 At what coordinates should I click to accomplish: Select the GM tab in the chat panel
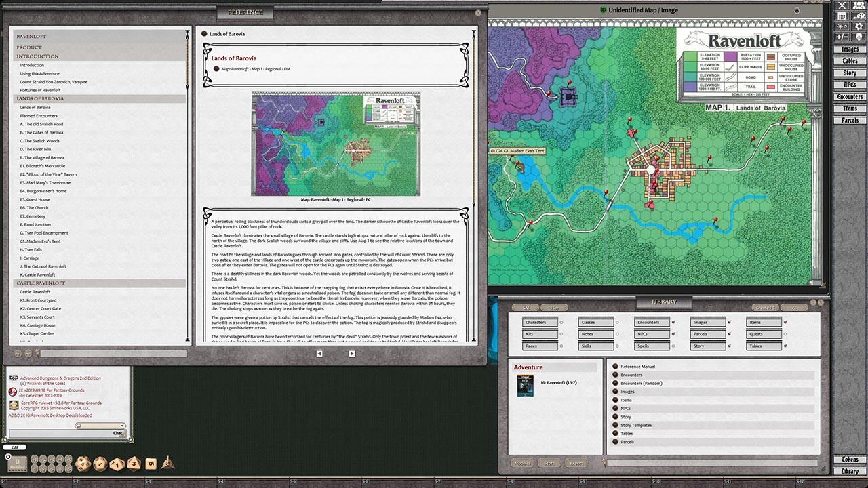16,447
